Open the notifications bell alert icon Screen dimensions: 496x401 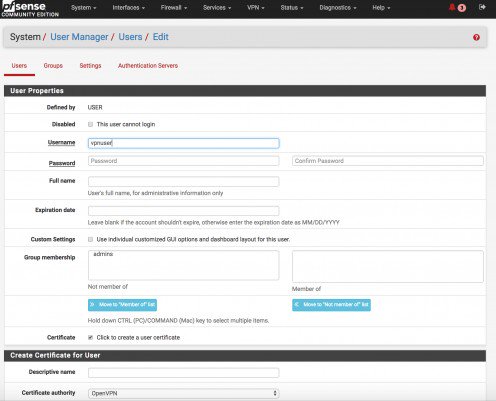(x=457, y=7)
